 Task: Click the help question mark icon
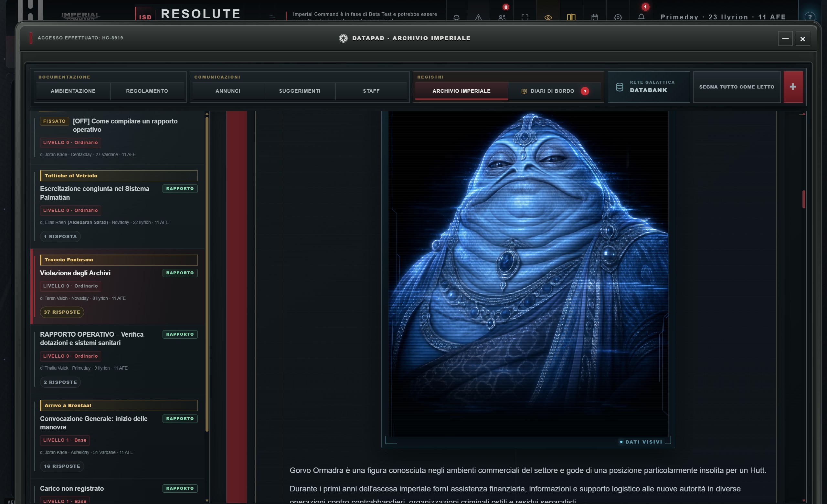point(810,17)
